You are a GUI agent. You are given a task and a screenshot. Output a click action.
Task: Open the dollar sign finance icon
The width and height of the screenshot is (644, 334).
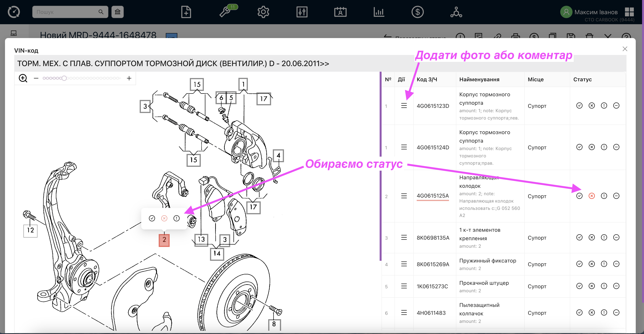tap(417, 12)
